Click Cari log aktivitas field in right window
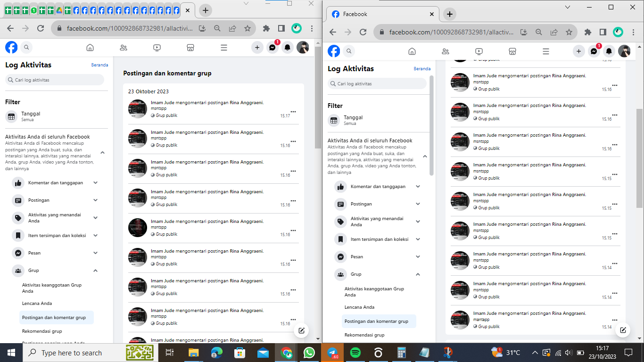 [x=377, y=83]
